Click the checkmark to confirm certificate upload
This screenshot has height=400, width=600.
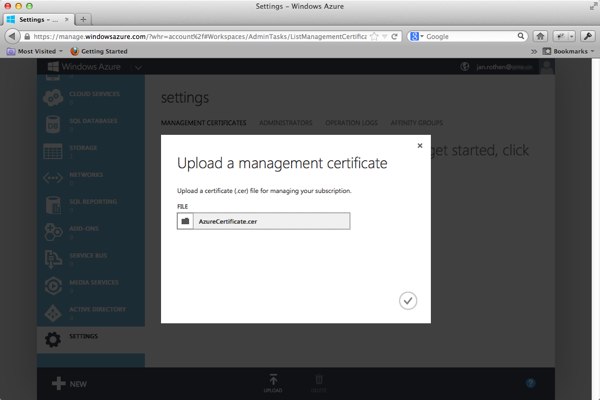407,300
